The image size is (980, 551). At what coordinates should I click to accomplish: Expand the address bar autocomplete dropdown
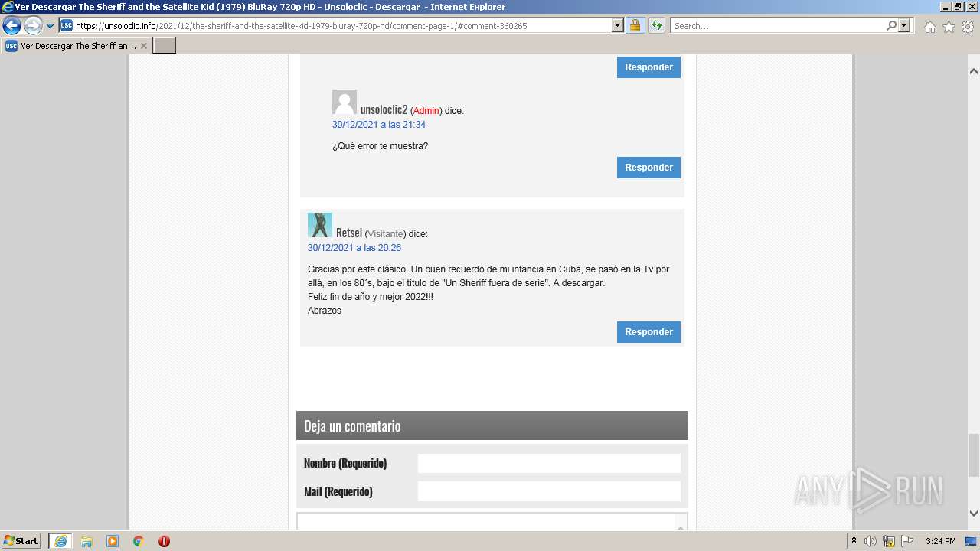click(618, 26)
